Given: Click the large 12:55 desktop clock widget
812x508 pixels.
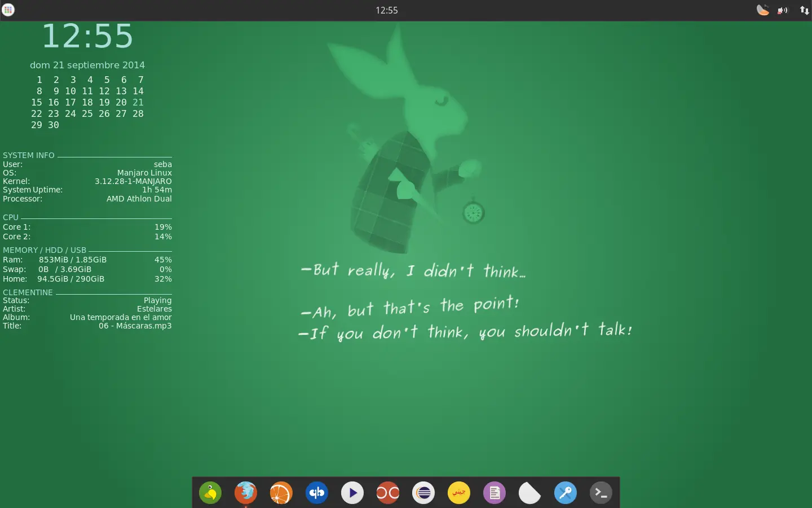Looking at the screenshot, I should [87, 36].
